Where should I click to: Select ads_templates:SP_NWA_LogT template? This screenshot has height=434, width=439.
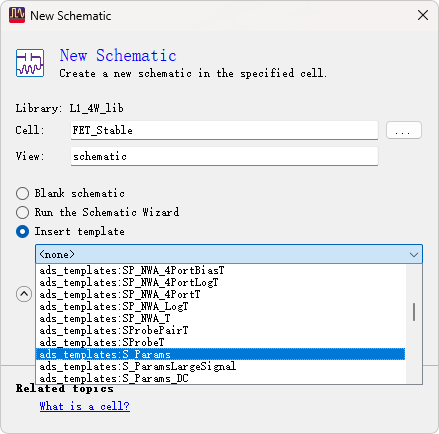click(220, 306)
